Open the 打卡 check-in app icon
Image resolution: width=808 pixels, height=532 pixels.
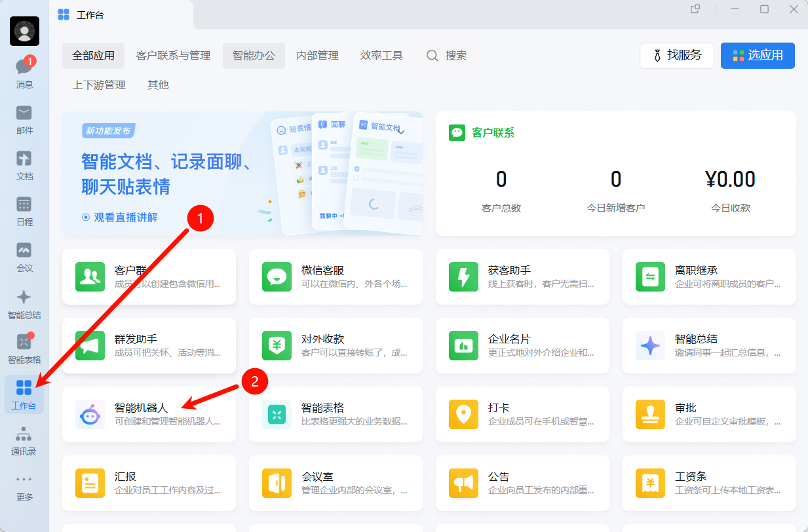click(x=463, y=415)
